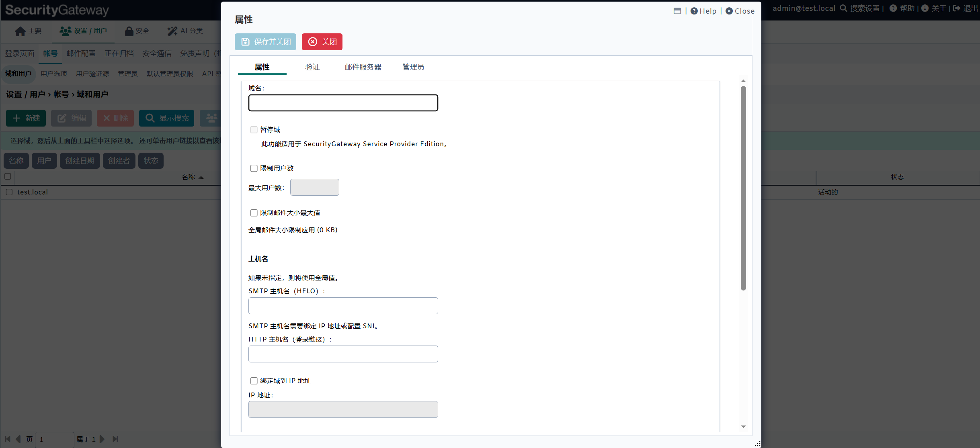Click the SMTP 主机名 (HELO) field
The height and width of the screenshot is (448, 980).
point(343,306)
